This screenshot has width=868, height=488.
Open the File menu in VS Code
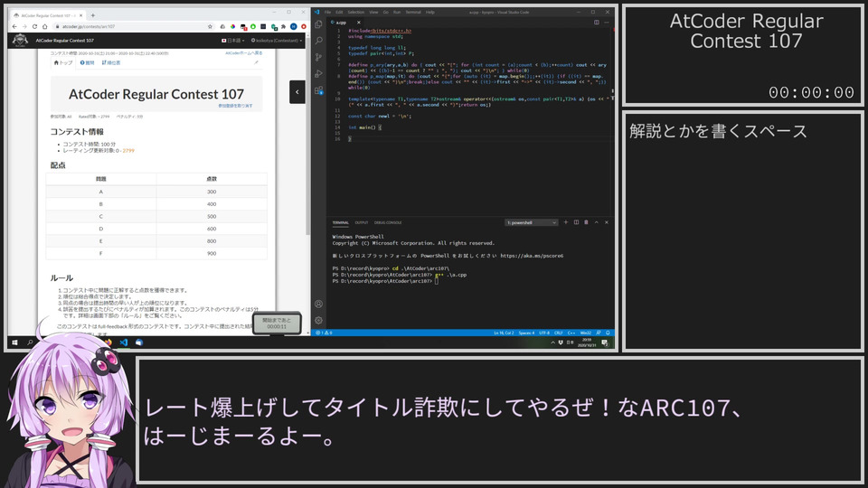pyautogui.click(x=327, y=12)
